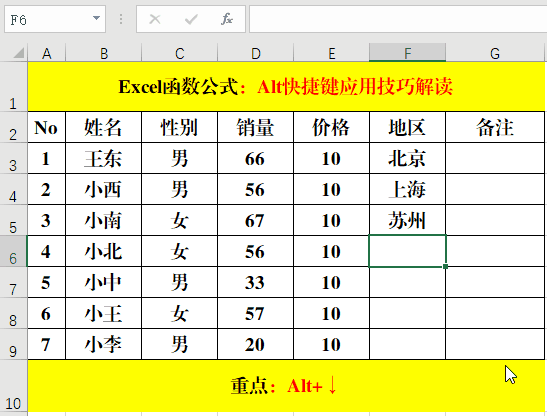The height and width of the screenshot is (416, 547).
Task: Click the '性别' header cell
Action: (180, 127)
